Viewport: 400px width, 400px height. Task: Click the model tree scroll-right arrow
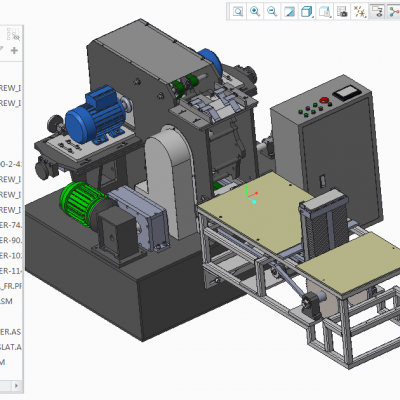coord(16,386)
